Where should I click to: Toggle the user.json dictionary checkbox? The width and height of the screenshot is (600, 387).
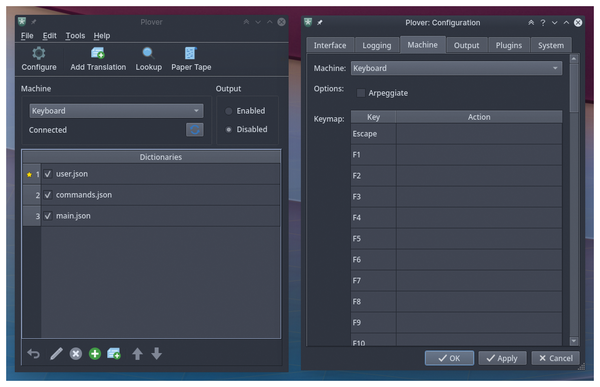tap(48, 174)
